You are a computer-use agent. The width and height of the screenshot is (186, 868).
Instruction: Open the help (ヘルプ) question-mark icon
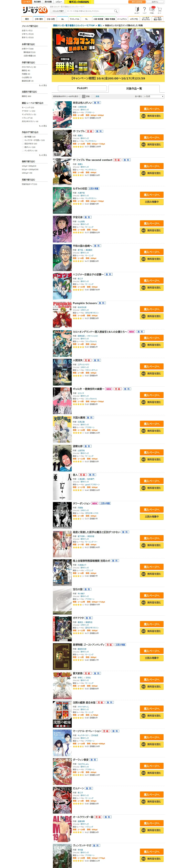[x=144, y=10]
